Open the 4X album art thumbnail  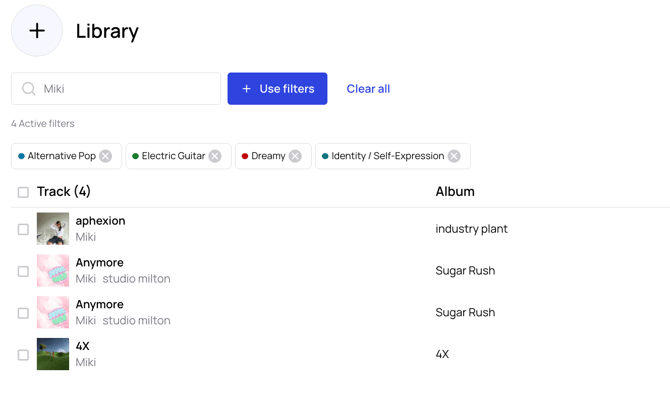(x=53, y=355)
